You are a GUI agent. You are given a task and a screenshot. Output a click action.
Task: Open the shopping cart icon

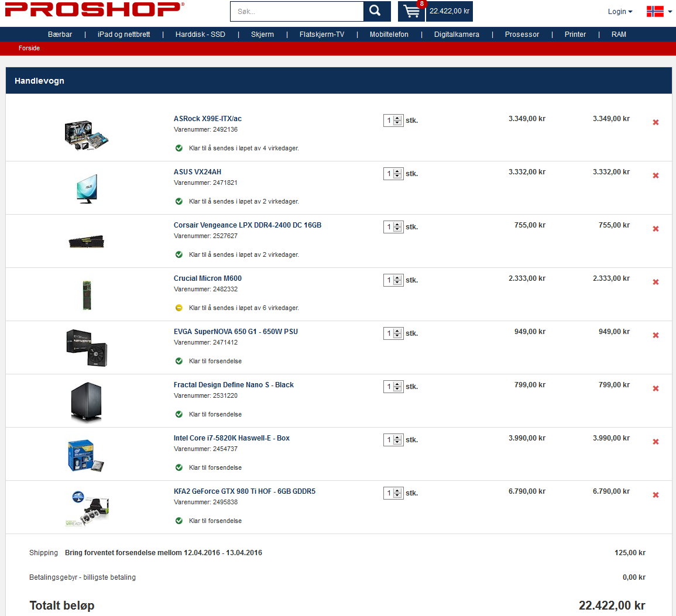pyautogui.click(x=411, y=11)
